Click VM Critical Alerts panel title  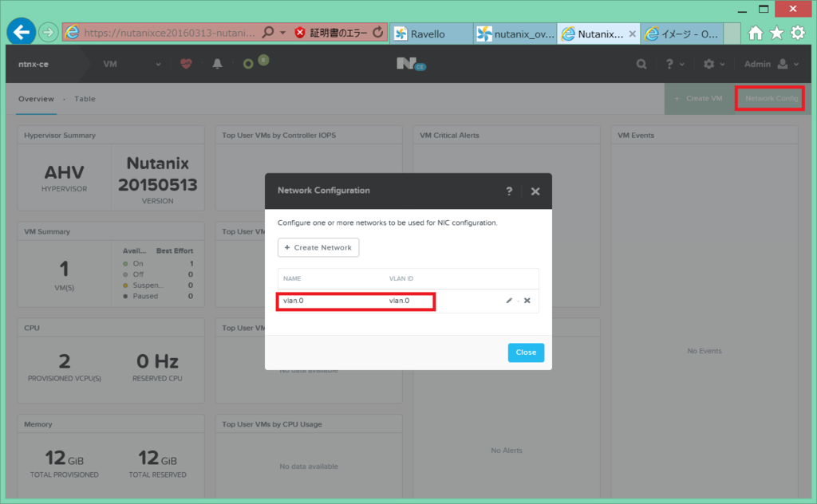(x=449, y=136)
